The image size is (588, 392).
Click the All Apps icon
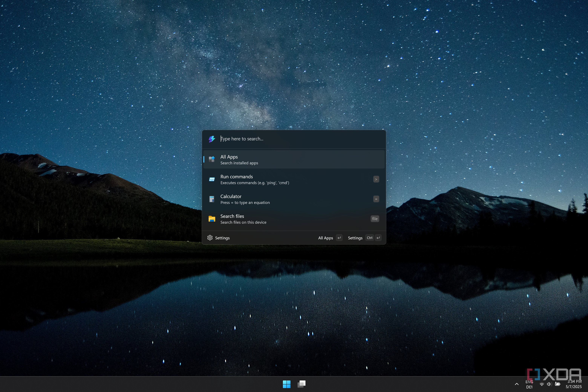click(212, 159)
